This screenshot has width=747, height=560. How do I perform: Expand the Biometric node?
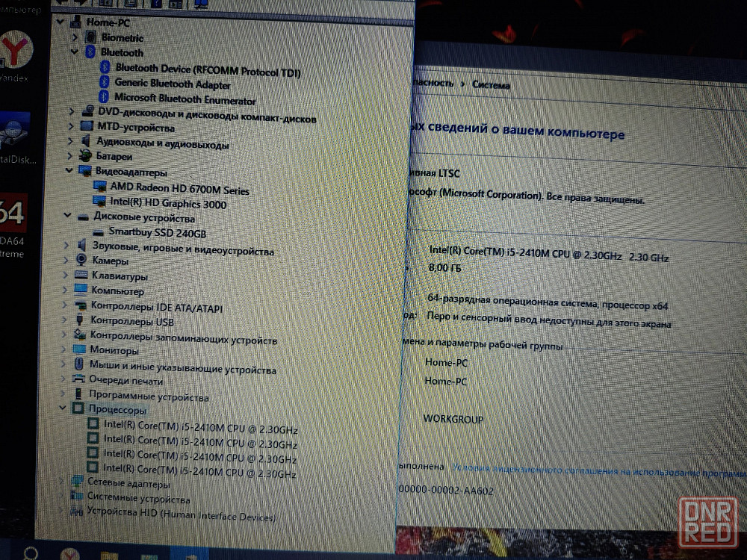(75, 37)
